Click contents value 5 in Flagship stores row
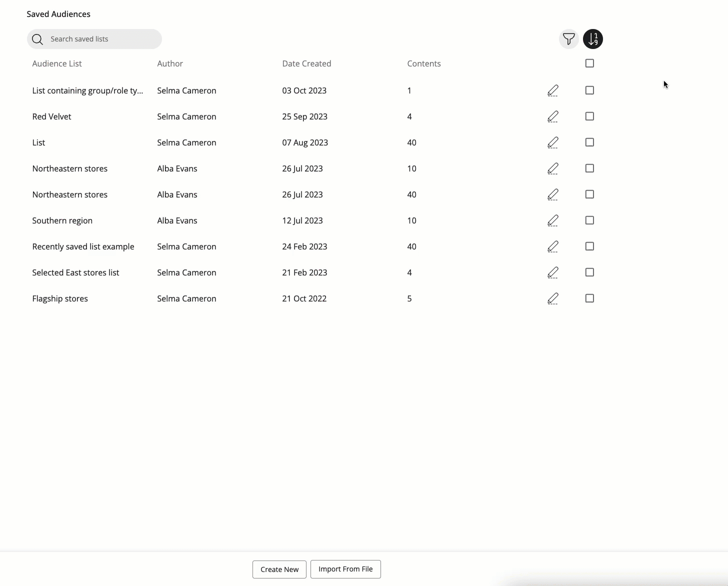 [409, 298]
